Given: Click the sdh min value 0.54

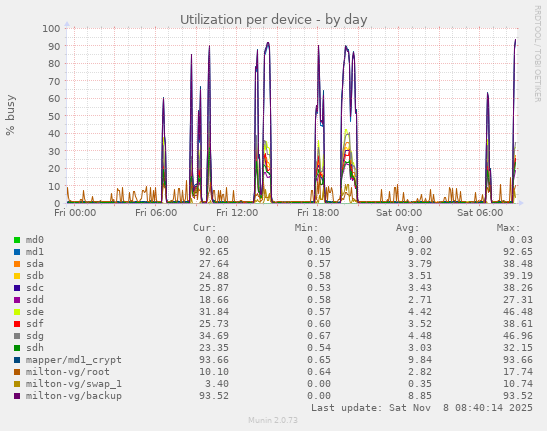Looking at the screenshot, I should click(x=319, y=348).
